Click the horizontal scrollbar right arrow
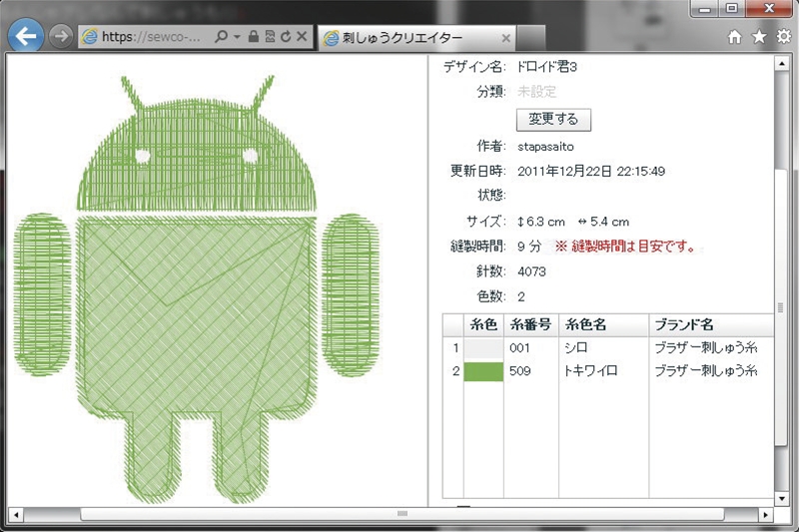 click(x=765, y=515)
